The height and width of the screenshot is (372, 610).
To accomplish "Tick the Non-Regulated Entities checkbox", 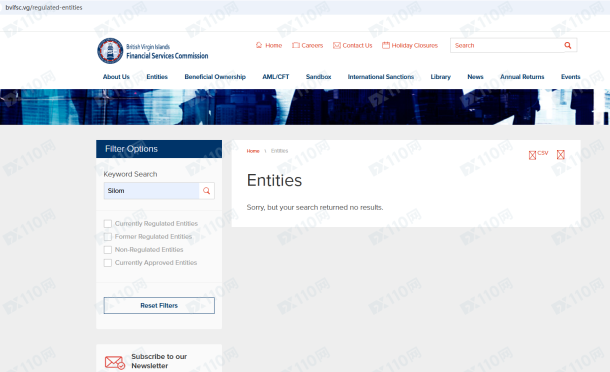I will 108,250.
